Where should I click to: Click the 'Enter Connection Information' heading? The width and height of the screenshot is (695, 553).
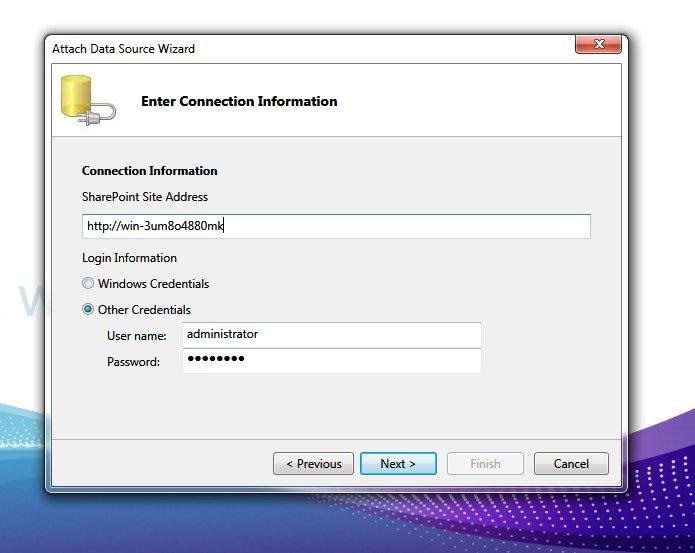[x=239, y=101]
